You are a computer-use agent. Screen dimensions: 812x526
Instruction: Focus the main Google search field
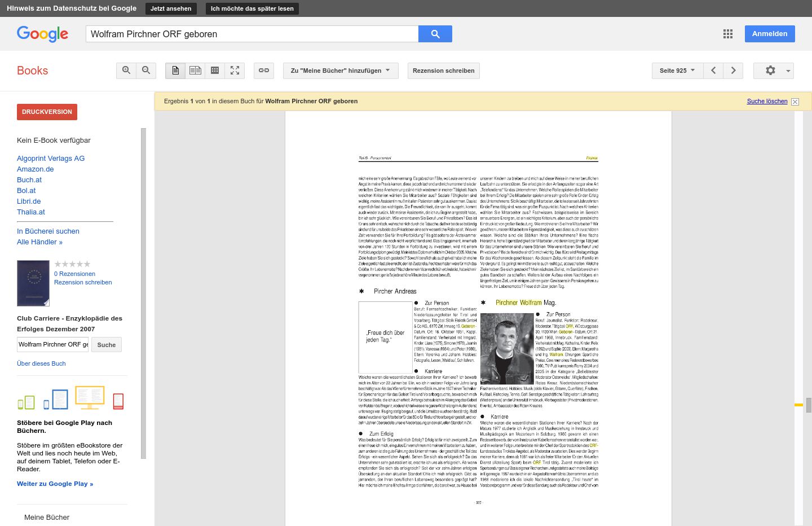252,34
